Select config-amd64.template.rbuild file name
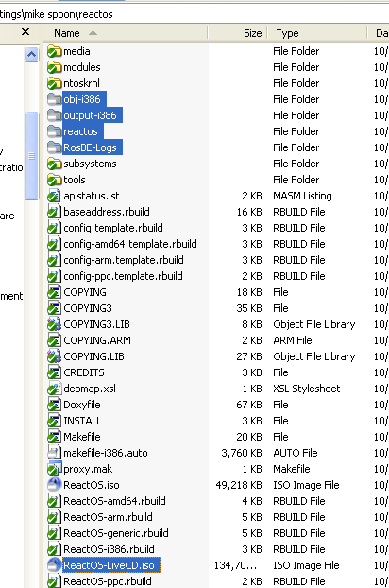The height and width of the screenshot is (588, 389). click(x=130, y=244)
